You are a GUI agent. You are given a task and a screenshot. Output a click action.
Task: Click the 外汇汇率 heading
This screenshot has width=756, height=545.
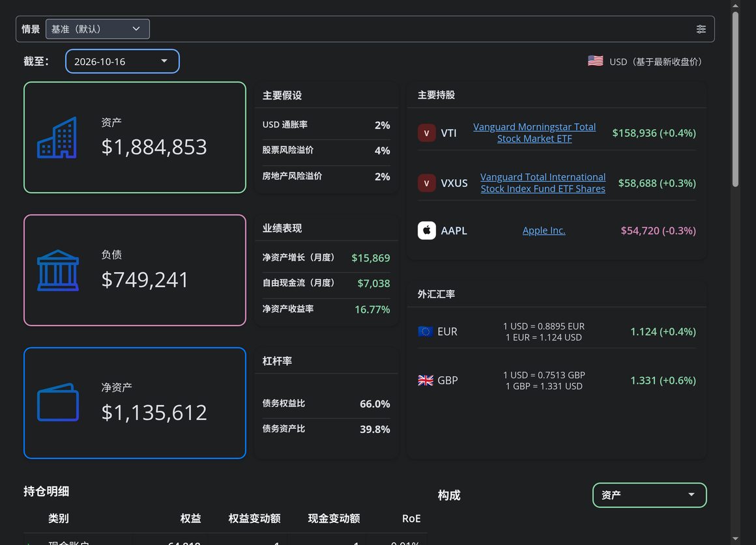tap(437, 294)
